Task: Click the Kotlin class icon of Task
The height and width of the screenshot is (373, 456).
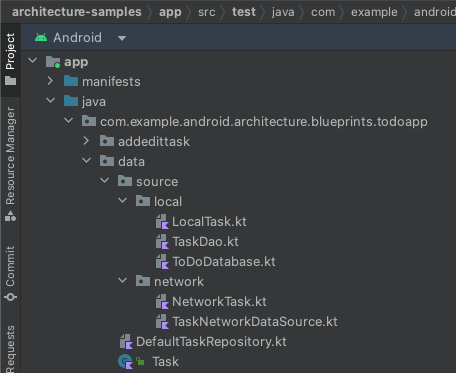Action: (x=126, y=362)
